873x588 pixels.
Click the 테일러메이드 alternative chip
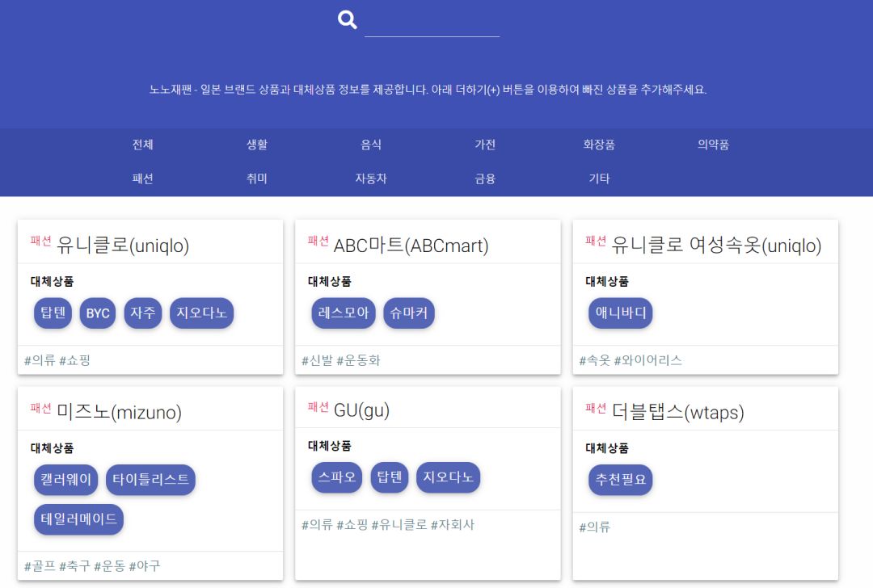[78, 519]
